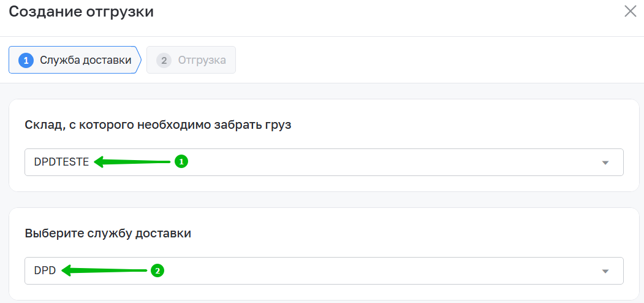Click the Выберите службу доставки label
The image size is (644, 303).
(x=108, y=233)
